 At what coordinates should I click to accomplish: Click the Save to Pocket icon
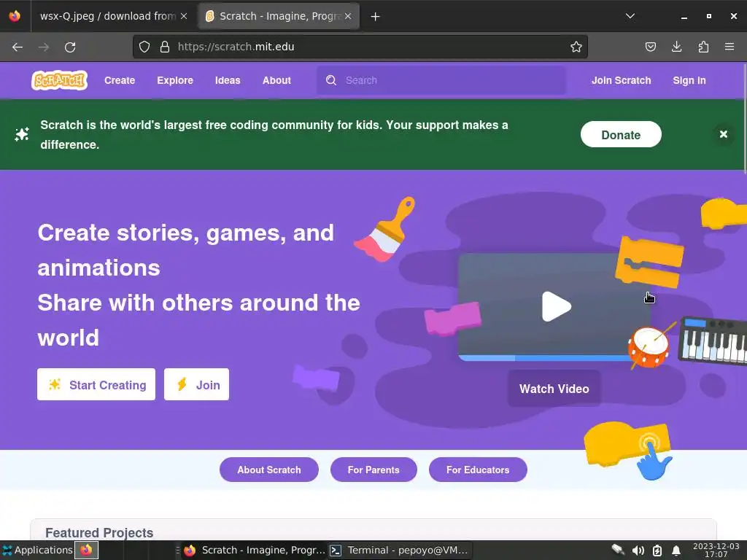[650, 47]
